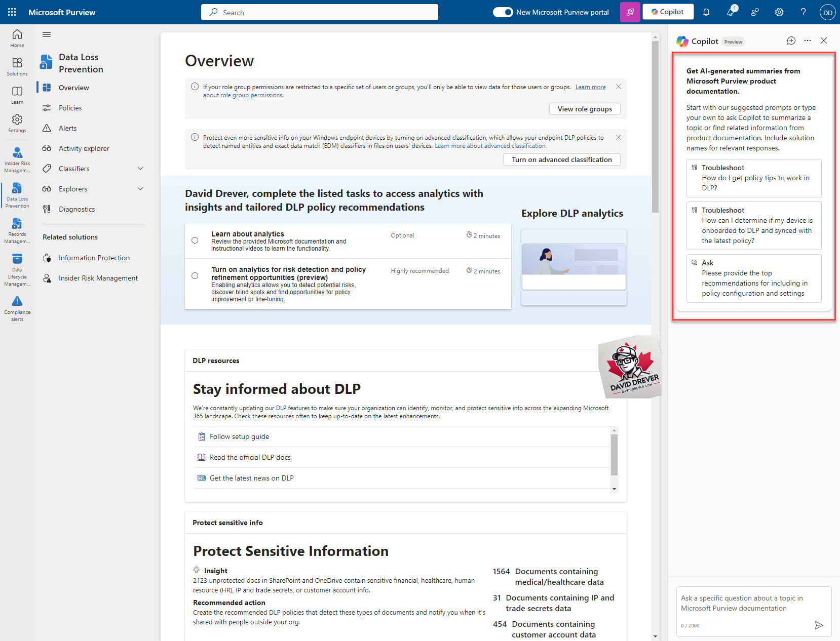The height and width of the screenshot is (641, 840).
Task: Open Solutions from the left rail
Action: pos(17,66)
